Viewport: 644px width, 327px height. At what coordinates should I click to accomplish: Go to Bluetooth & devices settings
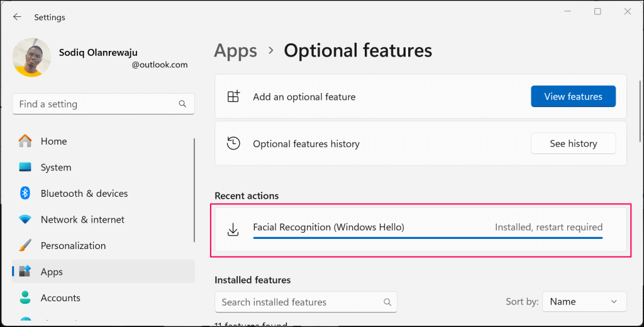[84, 194]
